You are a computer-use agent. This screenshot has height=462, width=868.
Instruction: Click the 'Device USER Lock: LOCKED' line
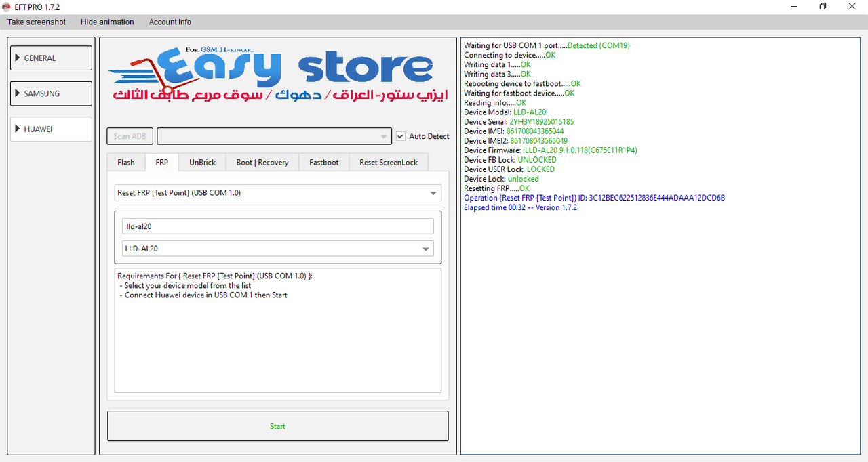tap(509, 169)
